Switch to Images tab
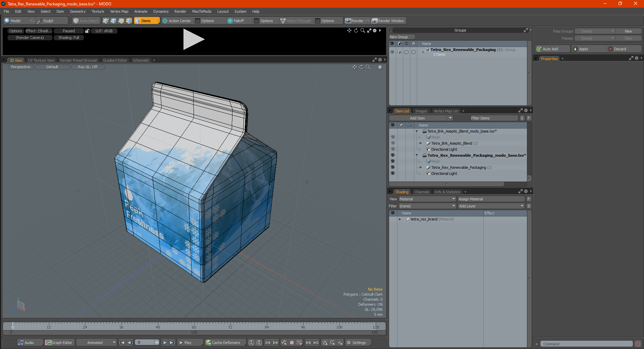 (x=421, y=111)
